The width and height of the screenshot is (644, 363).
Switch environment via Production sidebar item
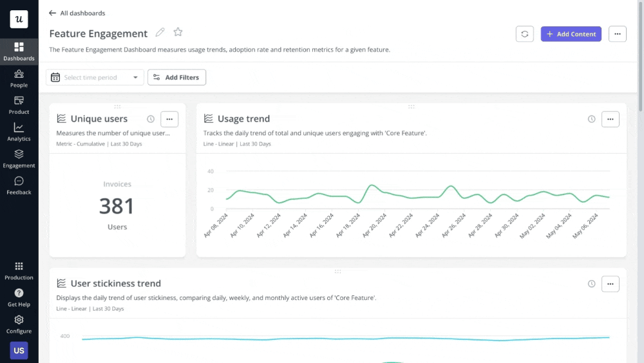tap(19, 270)
